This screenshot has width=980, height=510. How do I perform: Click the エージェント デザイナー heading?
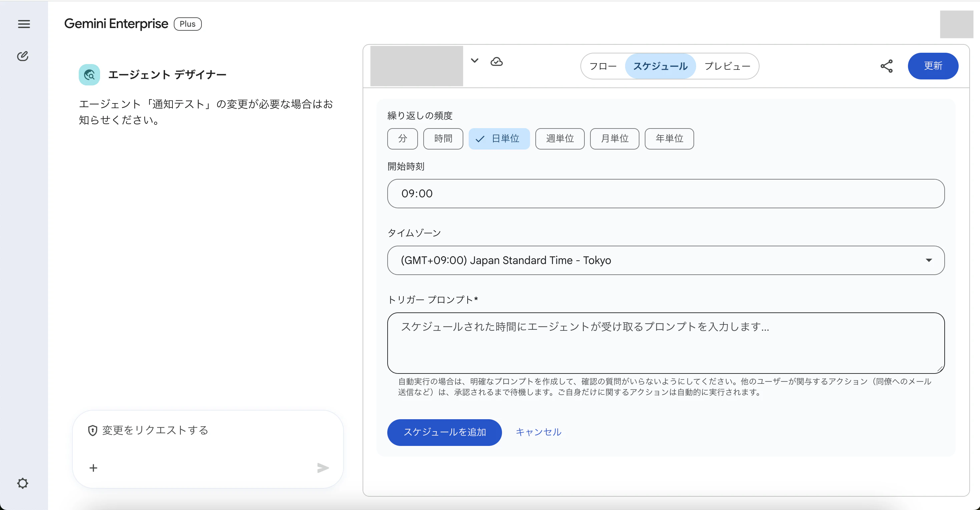(167, 74)
